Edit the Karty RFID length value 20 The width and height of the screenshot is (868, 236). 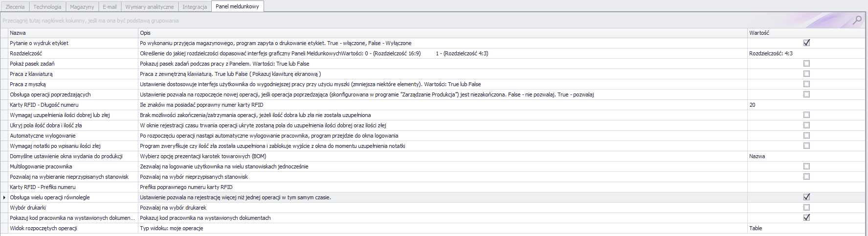tap(806, 105)
